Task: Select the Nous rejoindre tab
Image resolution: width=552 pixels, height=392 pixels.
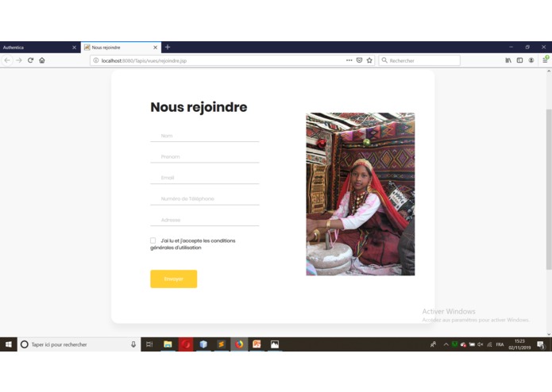Action: click(121, 48)
